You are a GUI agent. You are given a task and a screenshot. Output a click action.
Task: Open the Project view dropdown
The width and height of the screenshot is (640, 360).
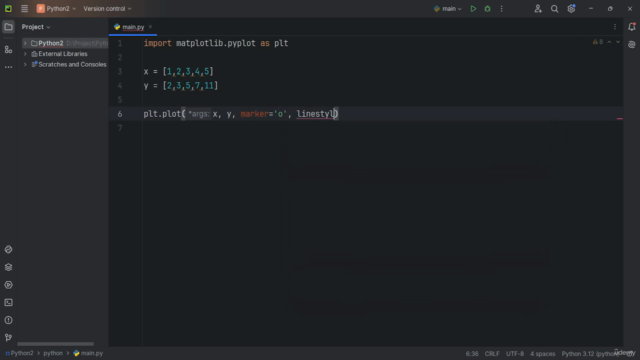(x=36, y=27)
